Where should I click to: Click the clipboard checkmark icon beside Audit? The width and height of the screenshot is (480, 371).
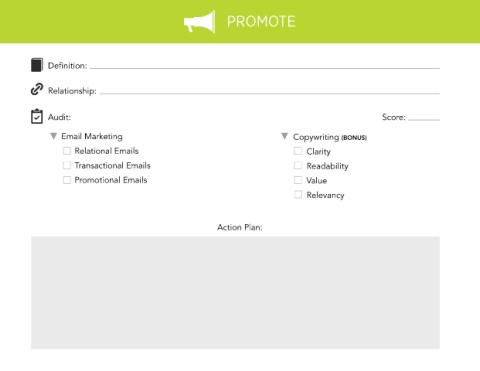pyautogui.click(x=37, y=116)
